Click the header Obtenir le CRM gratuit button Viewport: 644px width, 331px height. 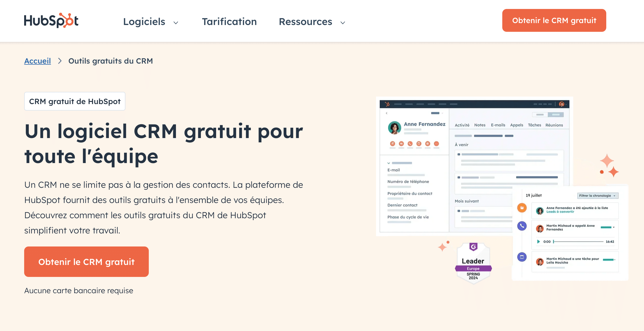[554, 20]
